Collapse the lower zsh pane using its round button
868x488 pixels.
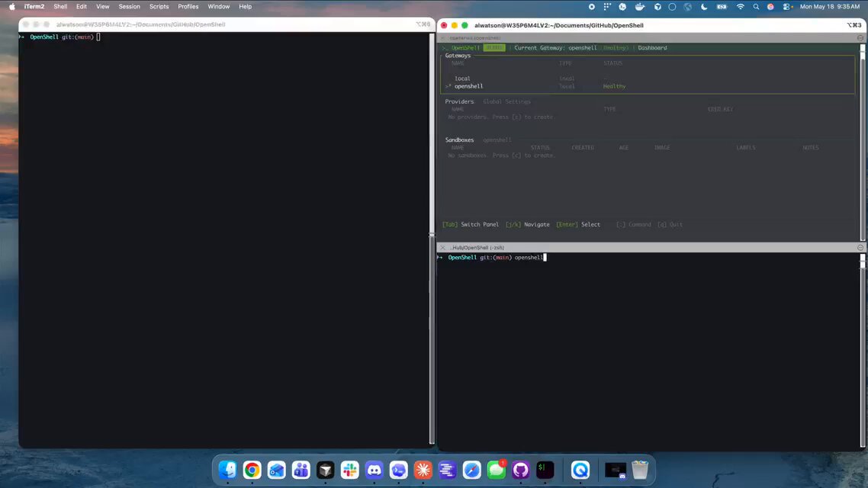pyautogui.click(x=860, y=247)
